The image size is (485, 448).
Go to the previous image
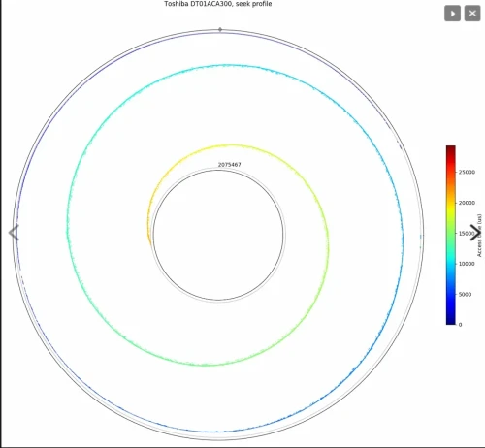14,233
